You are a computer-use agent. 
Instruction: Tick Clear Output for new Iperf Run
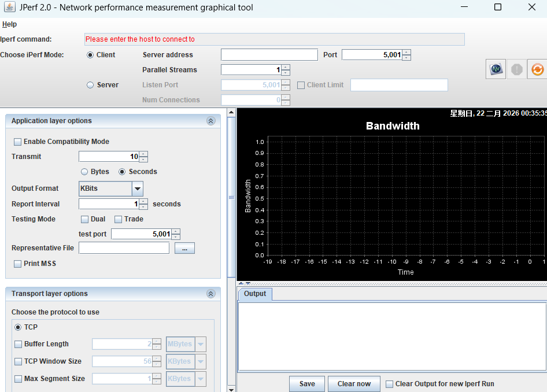click(389, 384)
